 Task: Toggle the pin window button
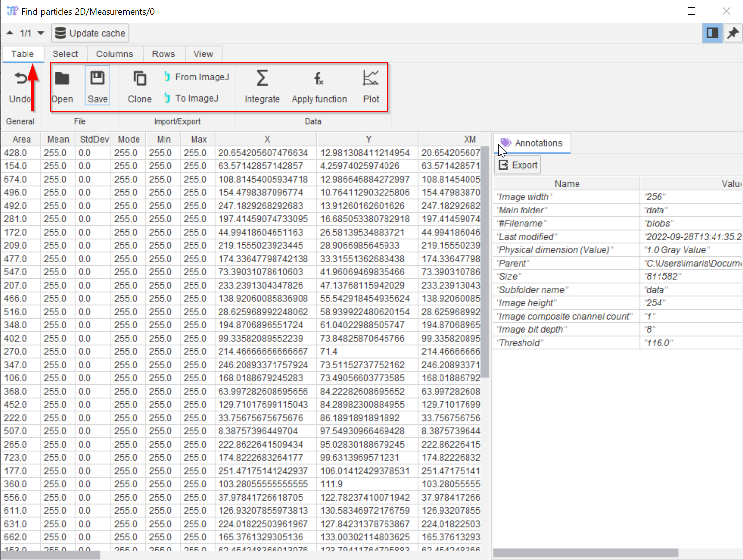pos(733,33)
